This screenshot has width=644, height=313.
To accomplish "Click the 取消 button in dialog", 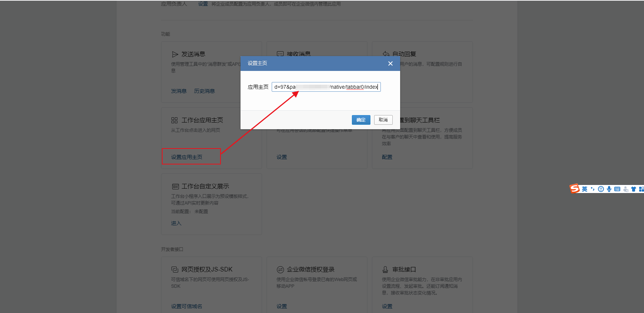I will click(x=383, y=120).
